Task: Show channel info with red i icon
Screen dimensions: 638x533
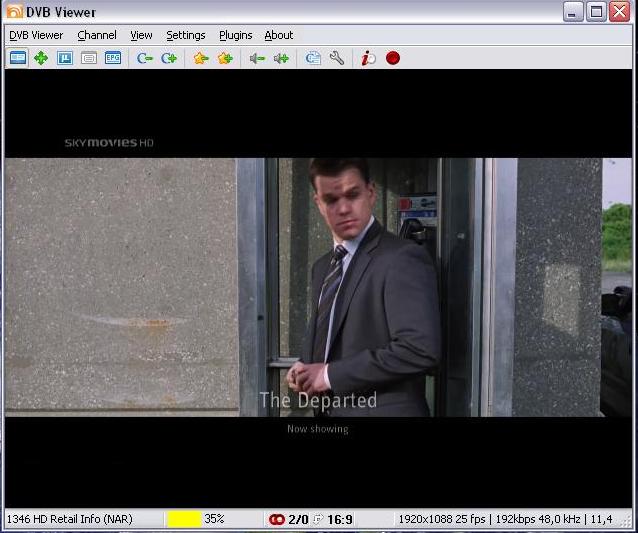Action: (x=368, y=58)
